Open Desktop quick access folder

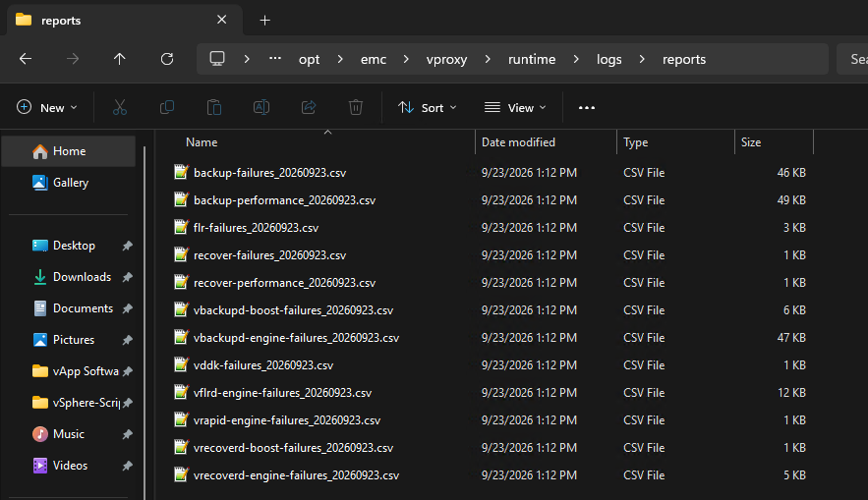pos(69,245)
